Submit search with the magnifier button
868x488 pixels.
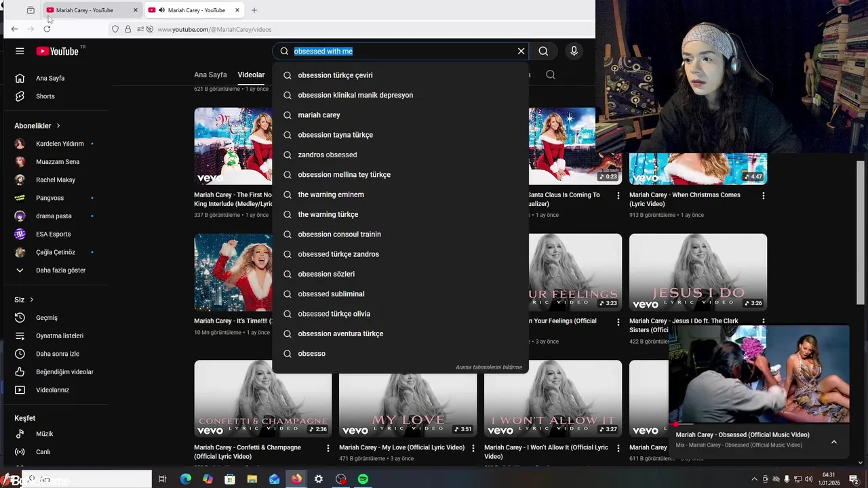pyautogui.click(x=543, y=51)
